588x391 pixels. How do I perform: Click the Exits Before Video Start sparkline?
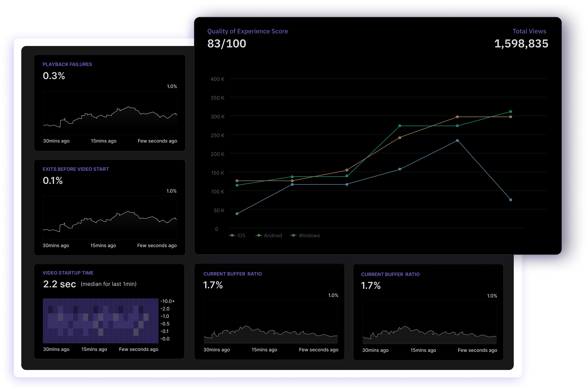110,217
